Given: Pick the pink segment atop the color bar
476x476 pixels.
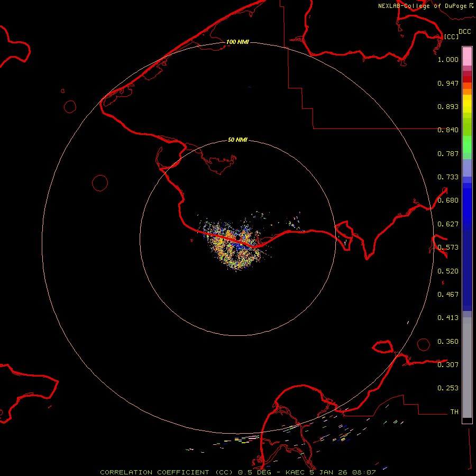Looking at the screenshot, I should click(x=467, y=56).
